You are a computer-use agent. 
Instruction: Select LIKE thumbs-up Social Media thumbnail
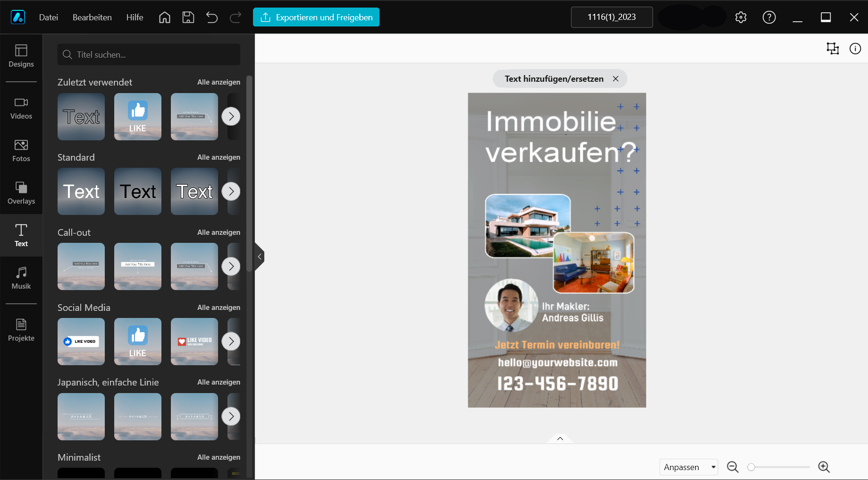click(138, 342)
